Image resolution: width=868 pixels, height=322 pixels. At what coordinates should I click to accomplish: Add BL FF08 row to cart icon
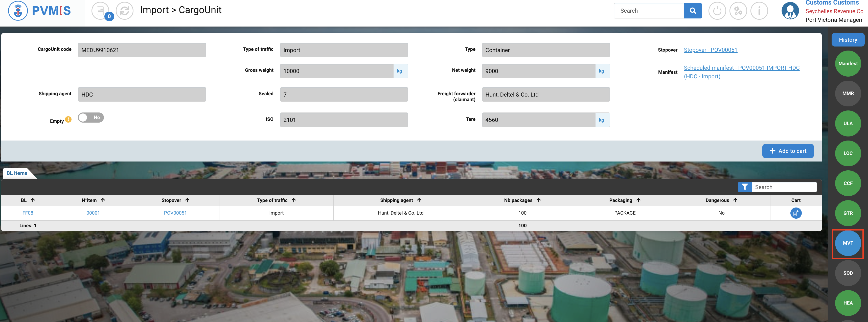tap(795, 213)
